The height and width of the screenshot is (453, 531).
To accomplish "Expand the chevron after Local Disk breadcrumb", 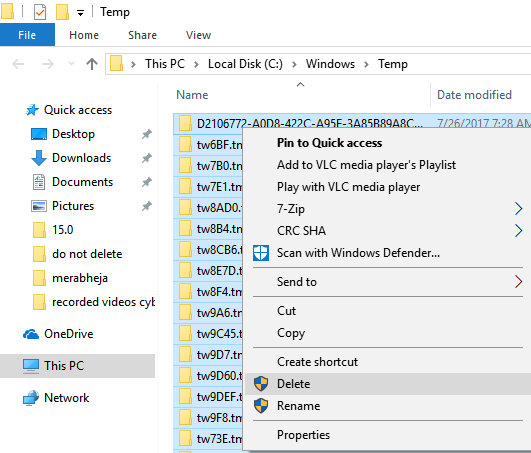I will 294,64.
